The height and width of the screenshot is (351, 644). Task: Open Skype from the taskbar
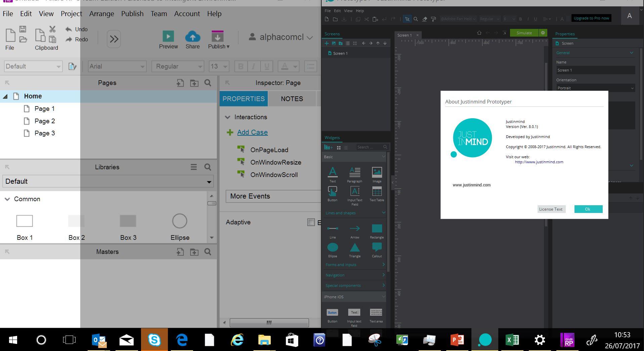click(154, 340)
